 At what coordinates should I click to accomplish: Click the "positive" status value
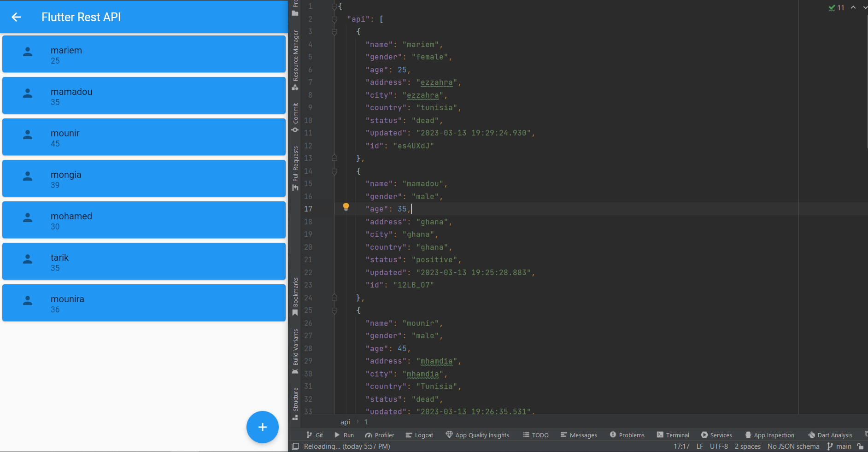(x=434, y=259)
